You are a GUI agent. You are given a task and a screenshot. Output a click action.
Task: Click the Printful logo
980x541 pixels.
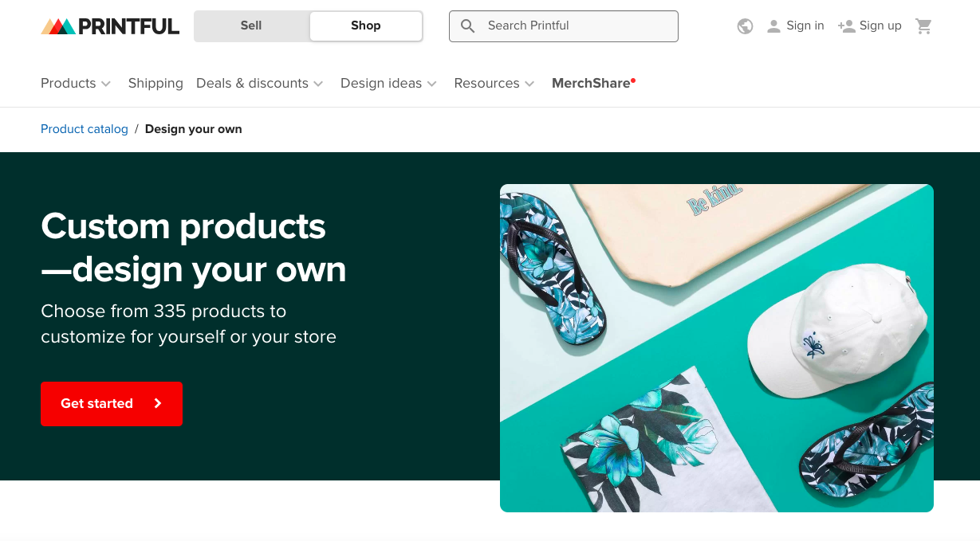coord(110,26)
